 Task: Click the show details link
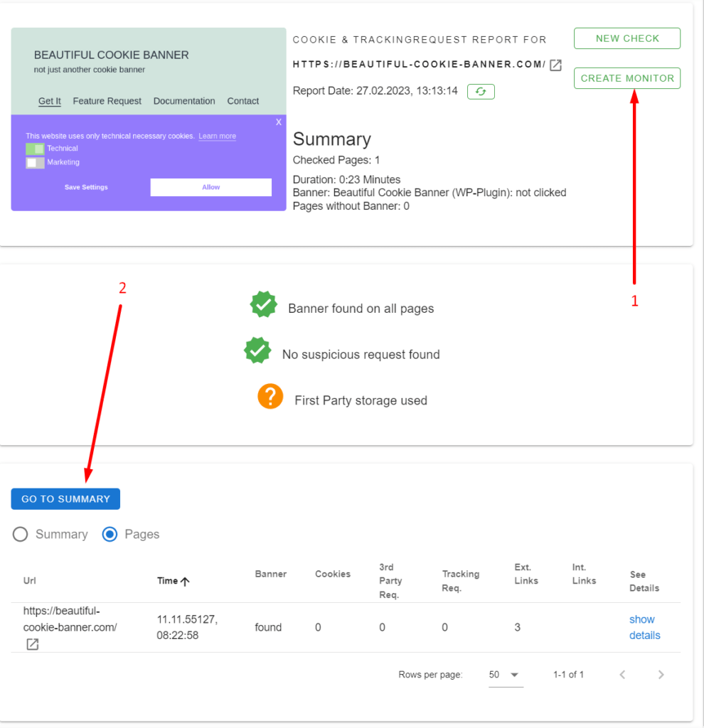(x=644, y=627)
